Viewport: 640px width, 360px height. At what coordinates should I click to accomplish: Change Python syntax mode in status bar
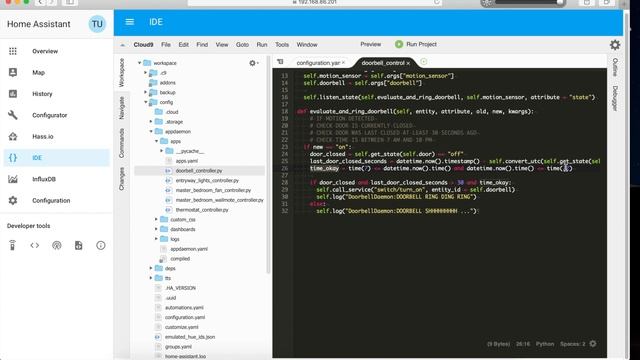[545, 344]
